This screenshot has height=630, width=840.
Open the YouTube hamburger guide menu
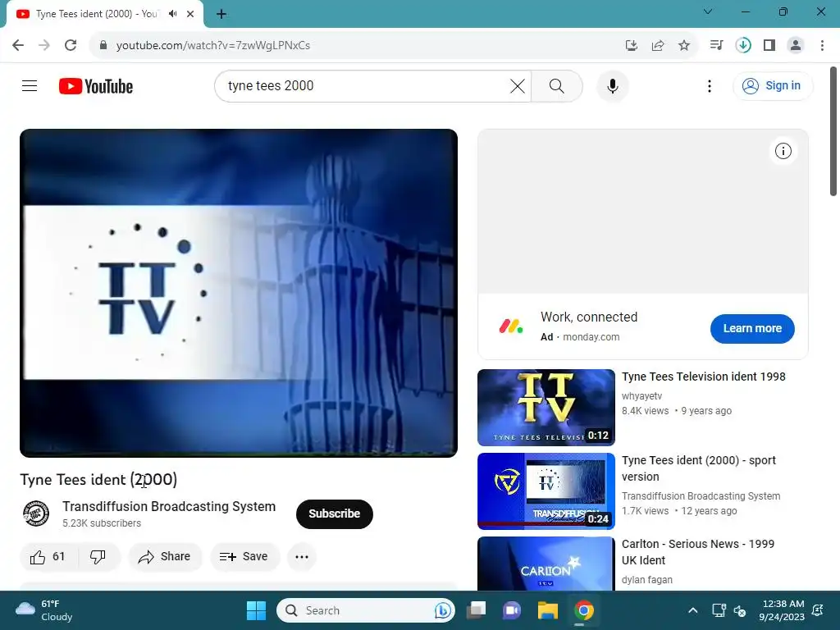(x=30, y=85)
